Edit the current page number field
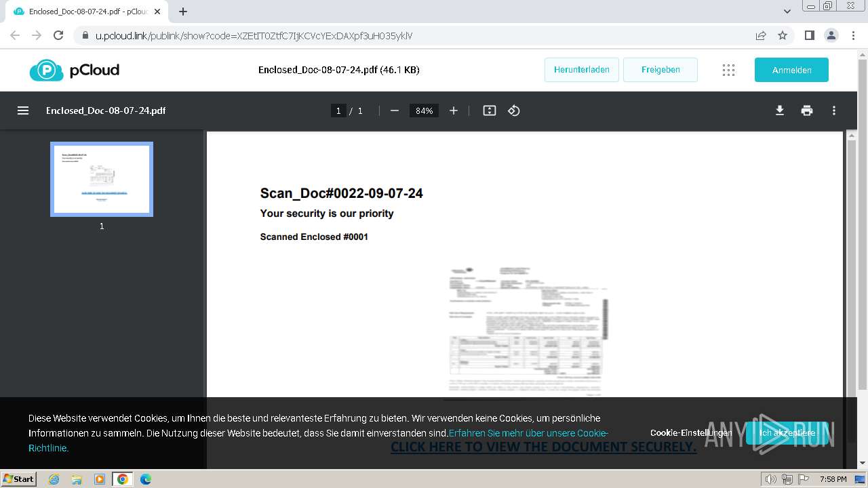The height and width of the screenshot is (488, 868). (338, 110)
